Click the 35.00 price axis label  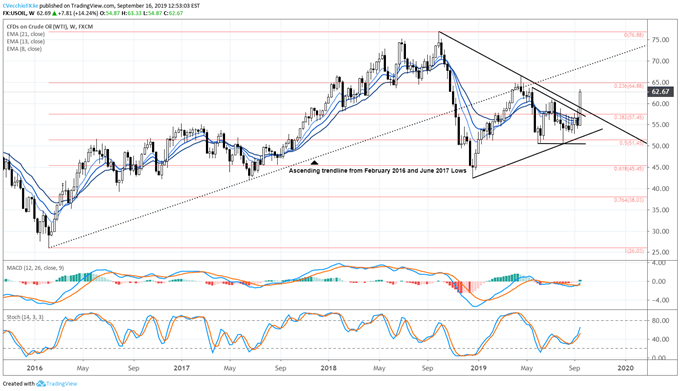pos(660,210)
